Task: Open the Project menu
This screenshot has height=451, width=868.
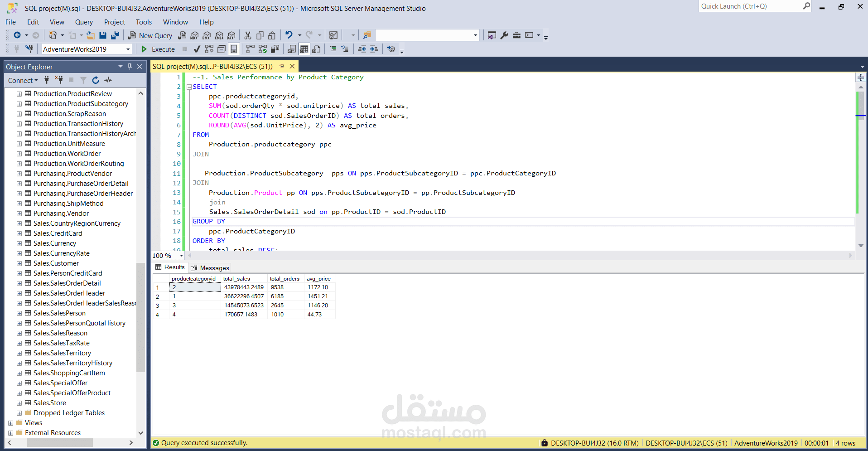Action: 114,22
